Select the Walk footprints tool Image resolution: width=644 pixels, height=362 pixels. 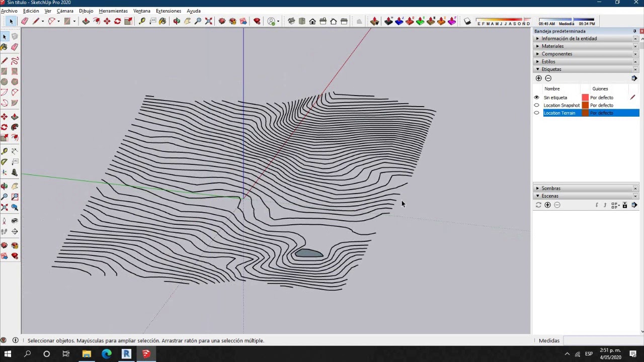click(4, 231)
